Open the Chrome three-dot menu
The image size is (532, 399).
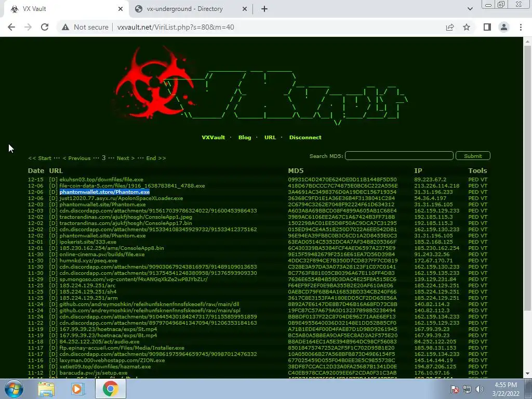(x=521, y=27)
